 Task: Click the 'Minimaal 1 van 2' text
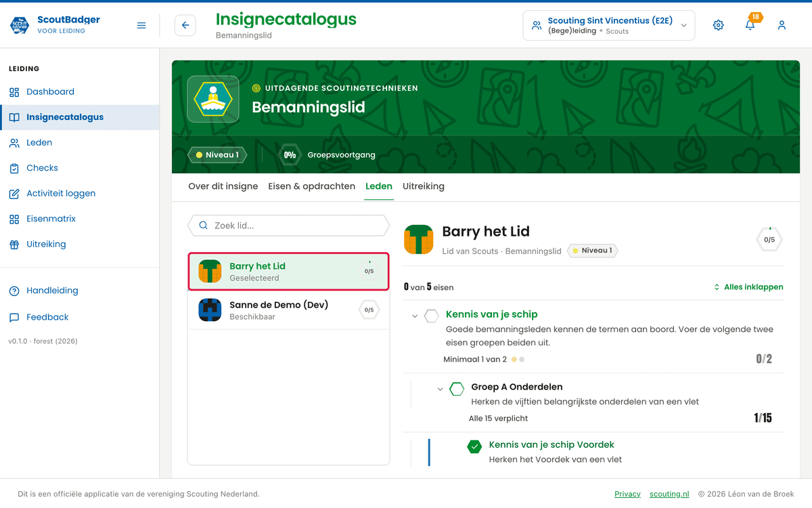(475, 359)
